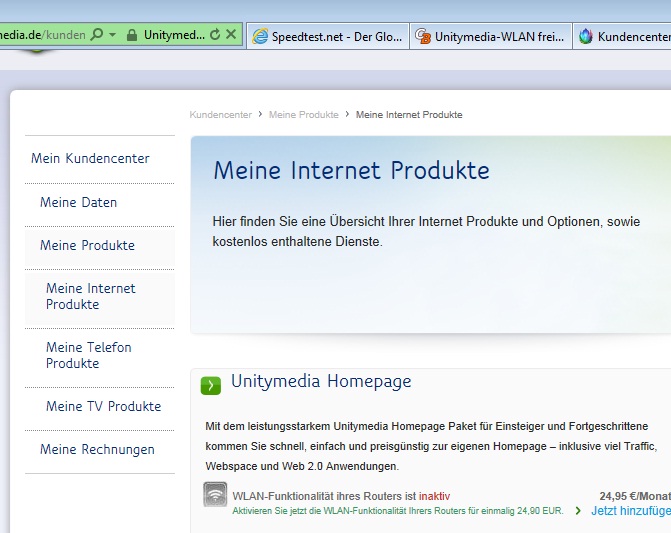The image size is (671, 533).
Task: Open Meine Daten in sidebar
Action: coord(78,202)
